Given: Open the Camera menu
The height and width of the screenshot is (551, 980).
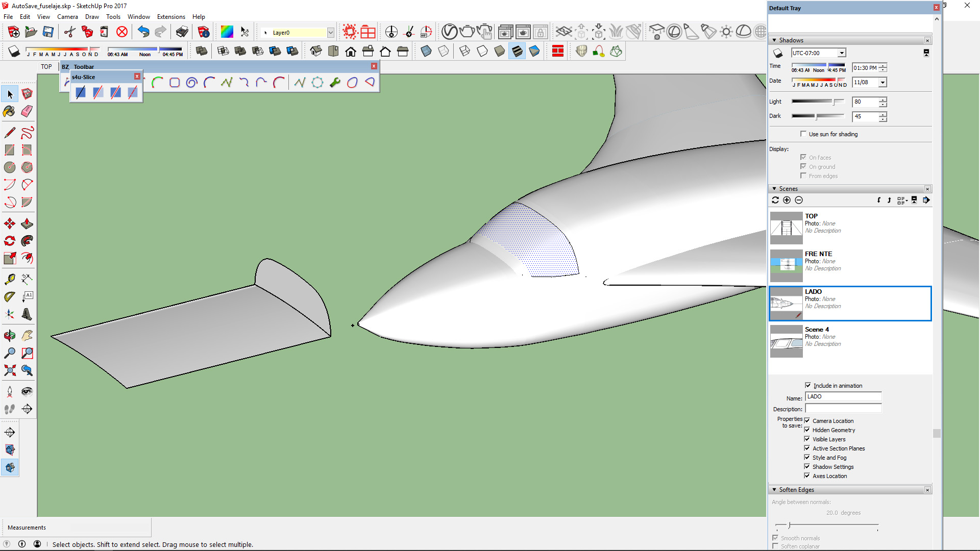Looking at the screenshot, I should coord(67,17).
